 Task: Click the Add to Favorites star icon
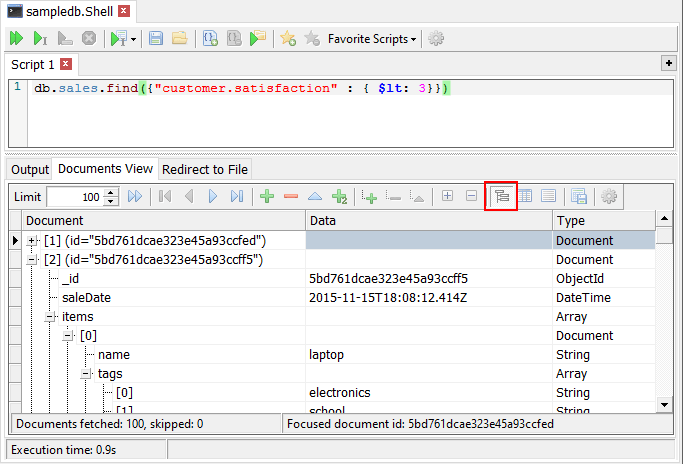(x=287, y=39)
